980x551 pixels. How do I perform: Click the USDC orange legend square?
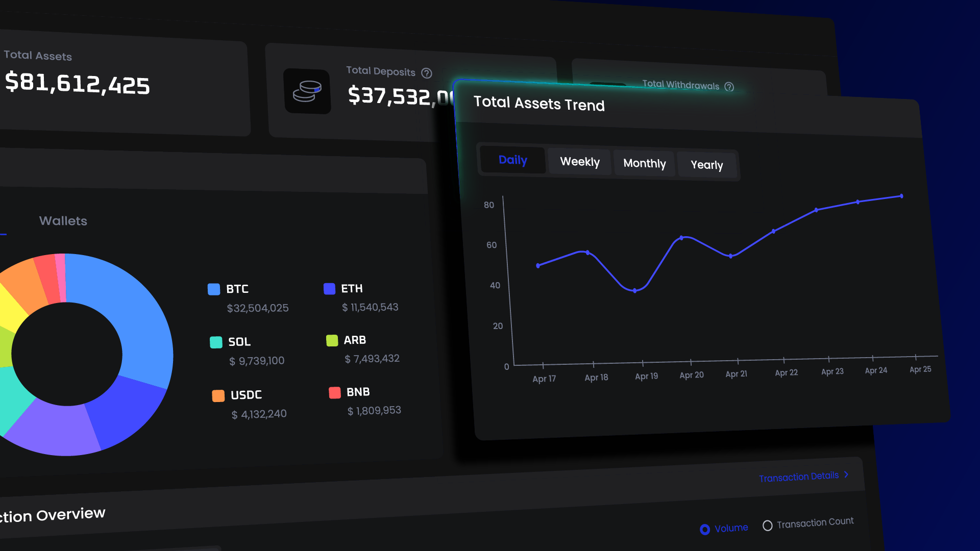pyautogui.click(x=218, y=395)
